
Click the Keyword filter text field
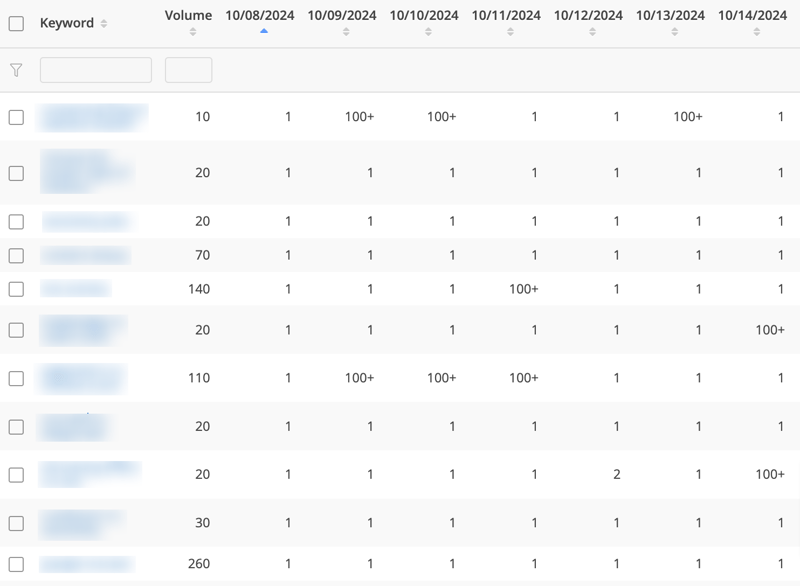[x=96, y=70]
